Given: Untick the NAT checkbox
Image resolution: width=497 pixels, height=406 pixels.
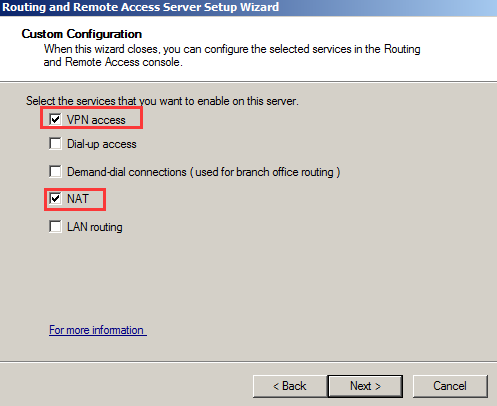Looking at the screenshot, I should click(55, 199).
